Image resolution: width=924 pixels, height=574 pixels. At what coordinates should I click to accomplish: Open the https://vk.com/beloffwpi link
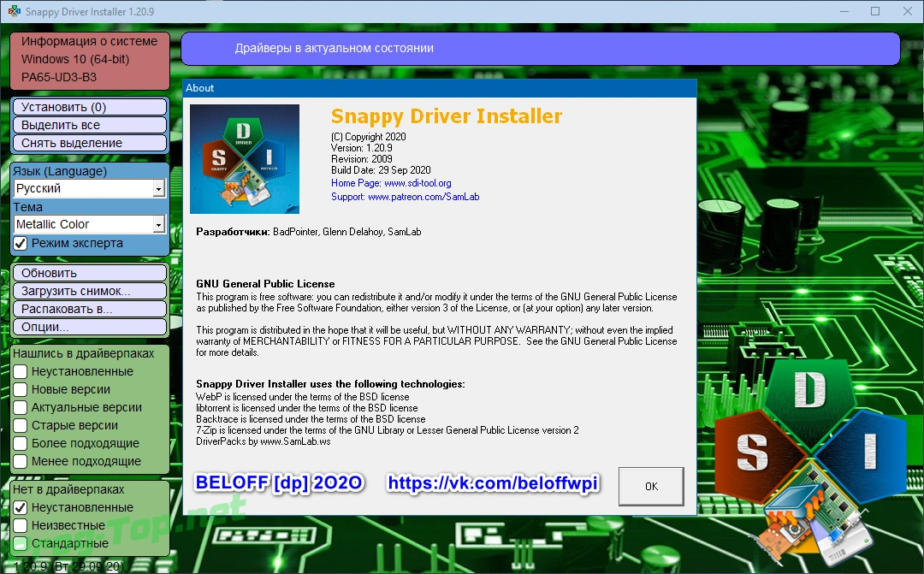coord(494,483)
